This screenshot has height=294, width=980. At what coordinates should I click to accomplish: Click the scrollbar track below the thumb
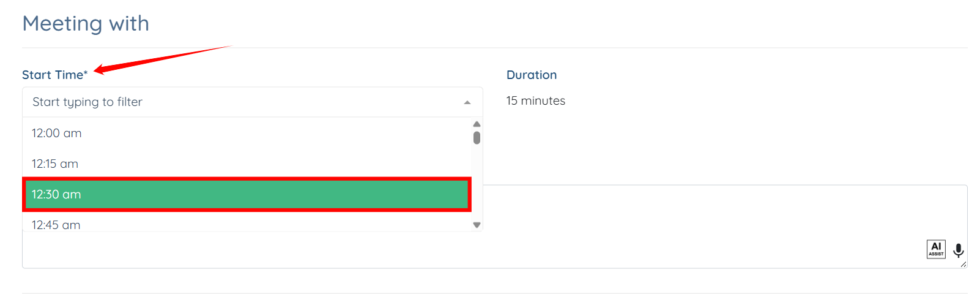(x=477, y=184)
